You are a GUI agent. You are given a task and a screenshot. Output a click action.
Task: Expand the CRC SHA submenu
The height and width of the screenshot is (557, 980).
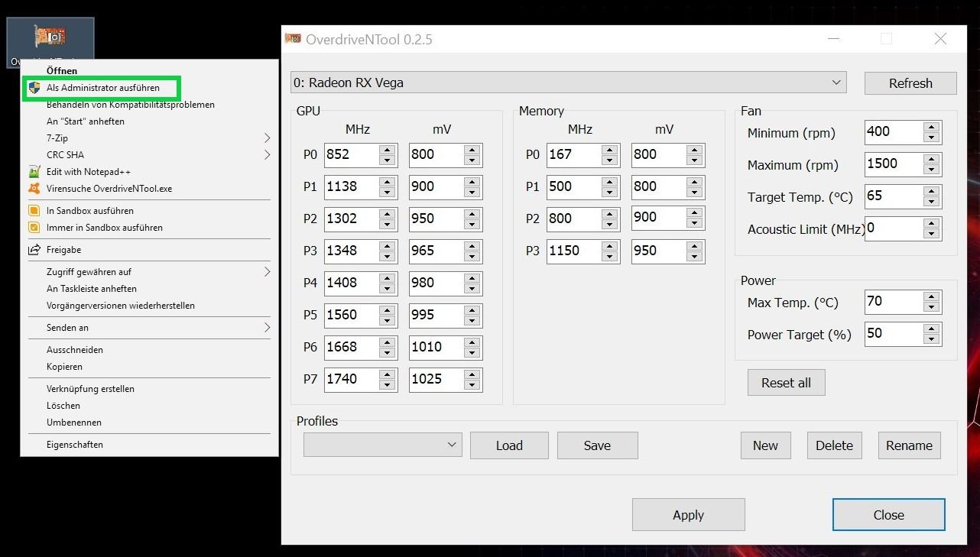[148, 155]
